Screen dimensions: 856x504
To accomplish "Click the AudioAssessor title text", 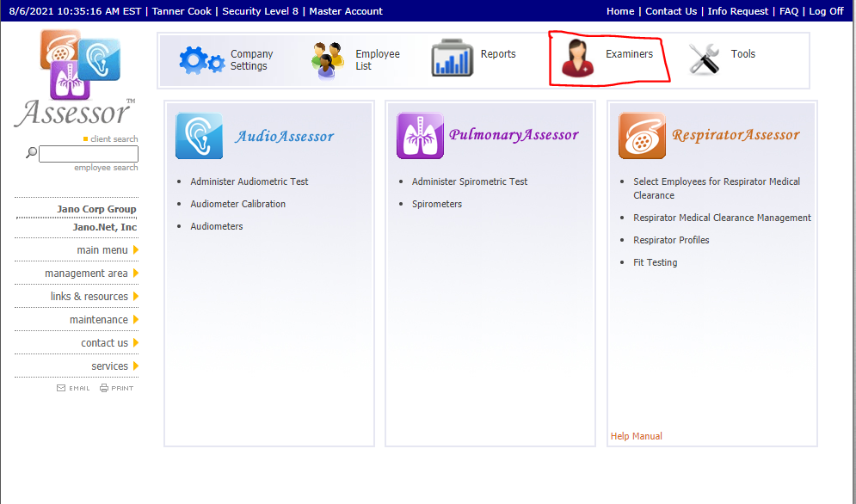I will click(x=284, y=136).
